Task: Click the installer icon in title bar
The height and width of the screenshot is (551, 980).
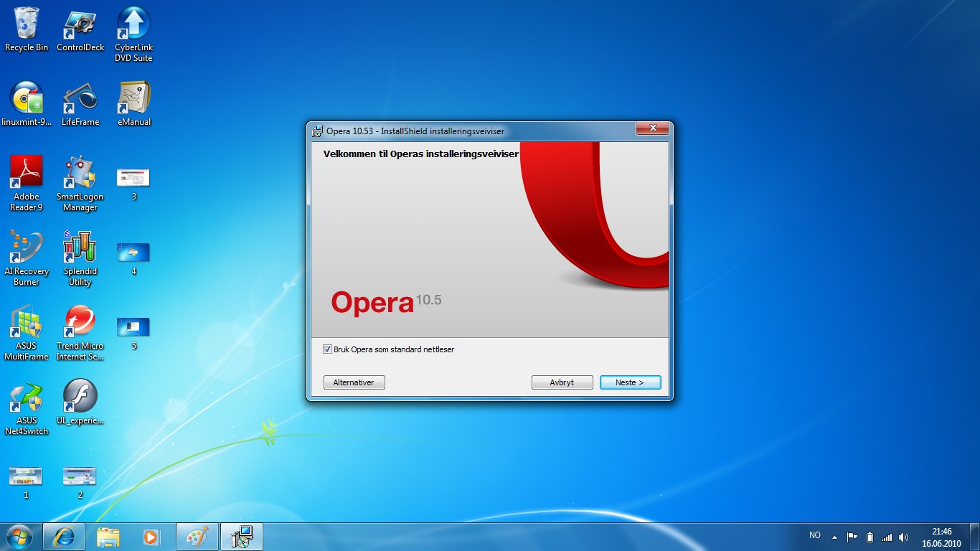Action: click(x=317, y=131)
